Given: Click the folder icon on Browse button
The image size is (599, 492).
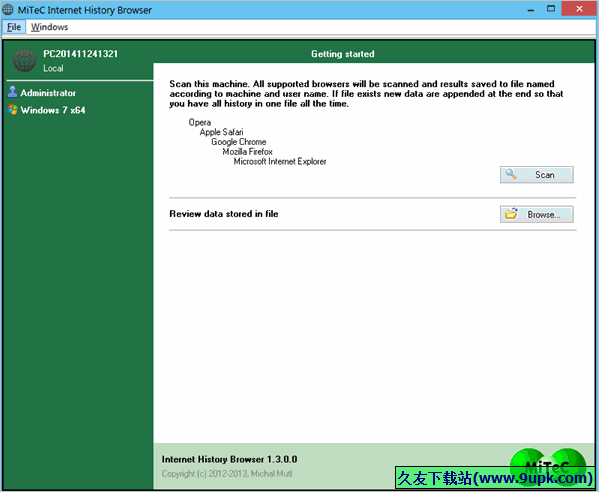Looking at the screenshot, I should pos(511,214).
